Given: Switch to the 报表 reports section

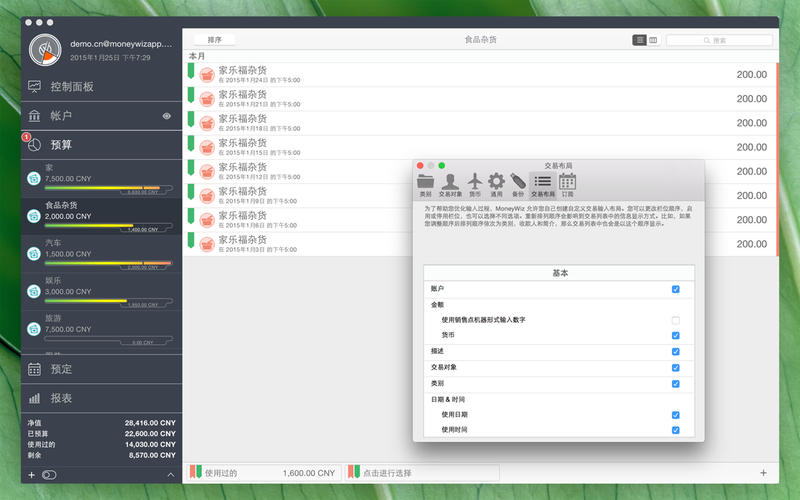Looking at the screenshot, I should pos(62,398).
